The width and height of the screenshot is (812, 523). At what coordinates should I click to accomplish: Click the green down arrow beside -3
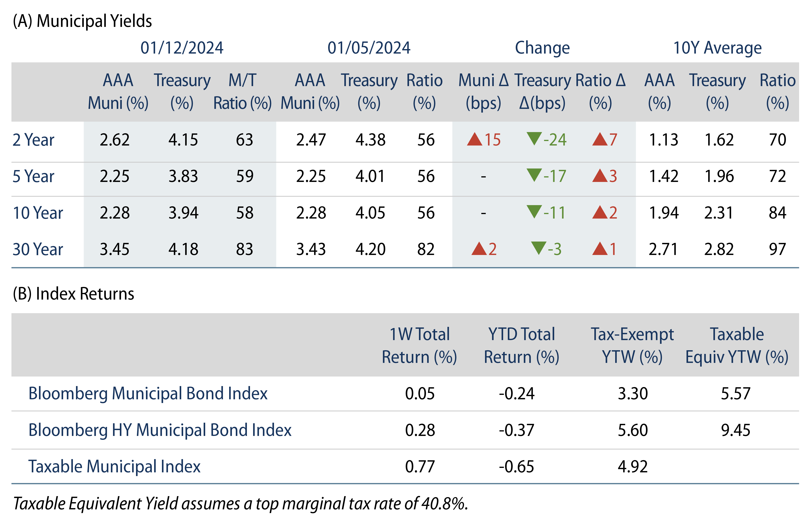[x=538, y=248]
